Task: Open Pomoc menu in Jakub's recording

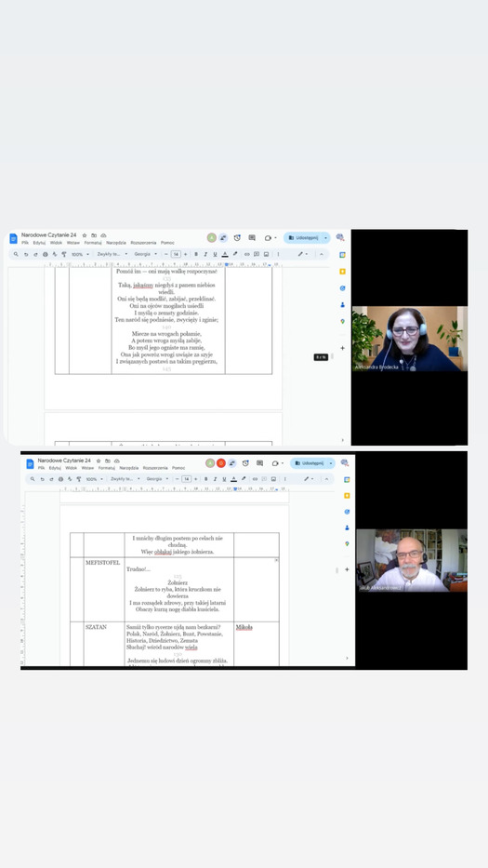Action: 178,468
